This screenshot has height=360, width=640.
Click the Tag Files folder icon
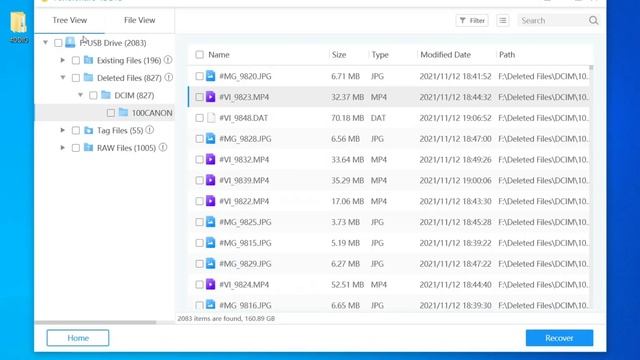88,130
